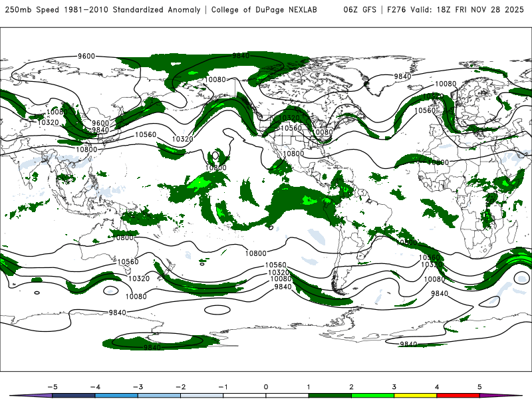Click the light blue -3 to -2 colorbar segment

pyautogui.click(x=159, y=396)
